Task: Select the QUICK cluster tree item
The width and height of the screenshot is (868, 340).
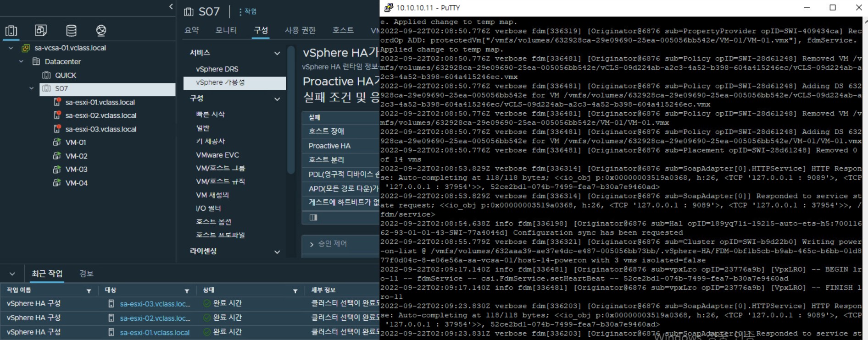Action: pyautogui.click(x=66, y=75)
